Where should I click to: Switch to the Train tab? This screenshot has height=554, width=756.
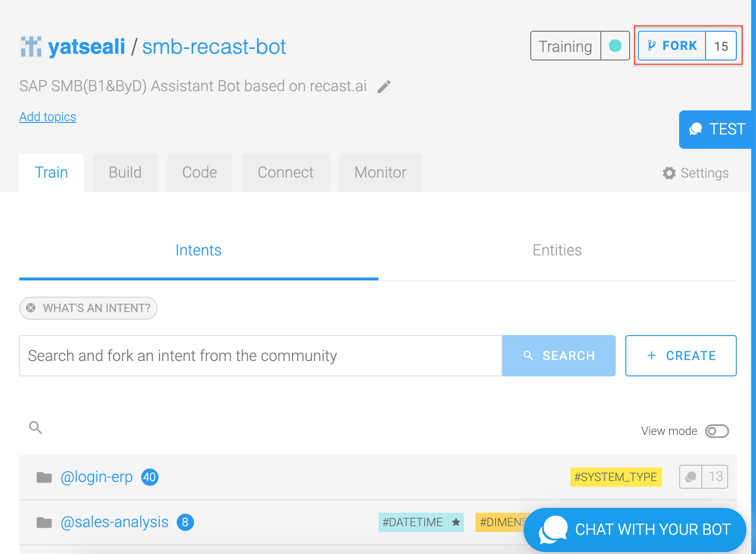51,173
